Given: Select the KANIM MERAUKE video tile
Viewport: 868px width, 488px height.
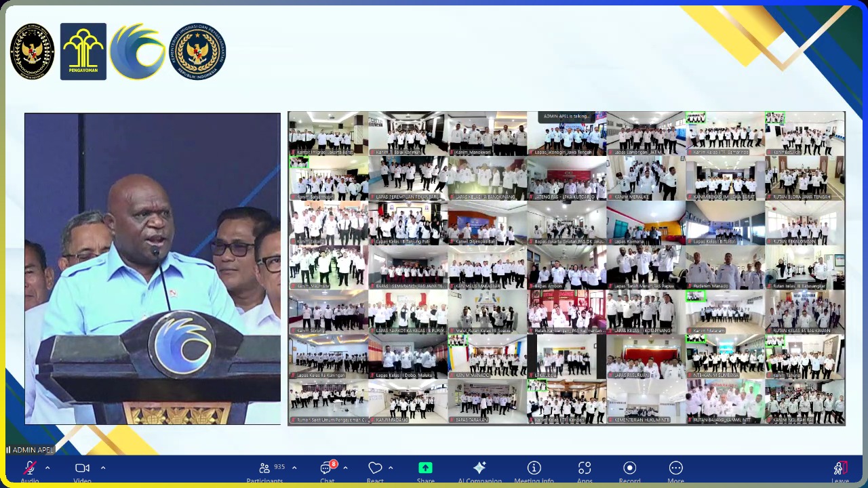Looking at the screenshot, I should pyautogui.click(x=646, y=178).
